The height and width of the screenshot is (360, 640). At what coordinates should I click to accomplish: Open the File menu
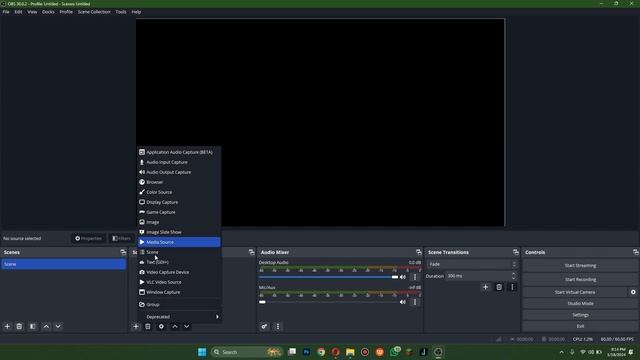6,12
